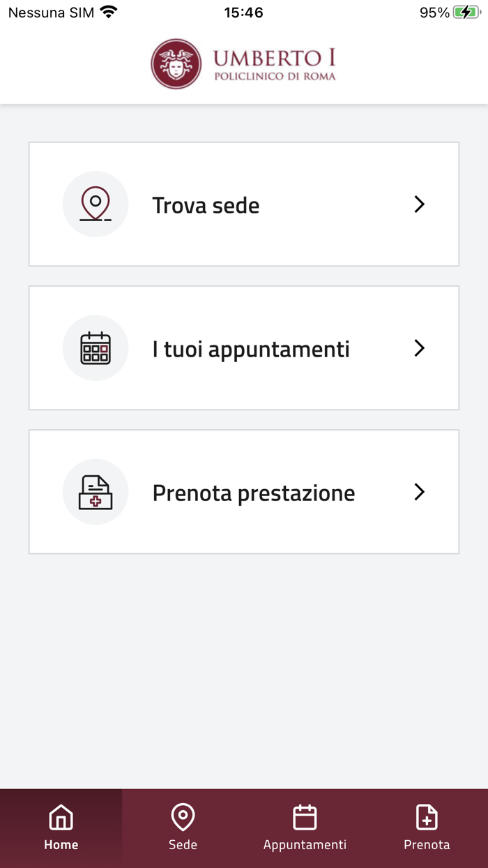This screenshot has width=488, height=868.
Task: Expand Prenota prestazione with the right chevron
Action: click(419, 491)
